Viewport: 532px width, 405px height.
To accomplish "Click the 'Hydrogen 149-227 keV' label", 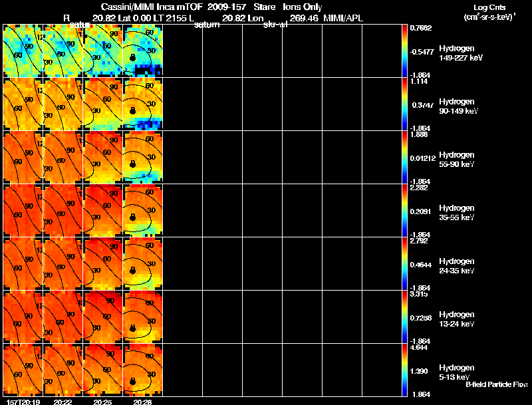I will (461, 53).
